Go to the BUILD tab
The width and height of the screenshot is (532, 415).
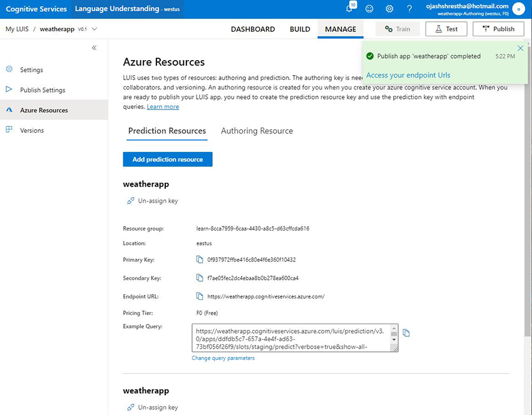[x=300, y=29]
